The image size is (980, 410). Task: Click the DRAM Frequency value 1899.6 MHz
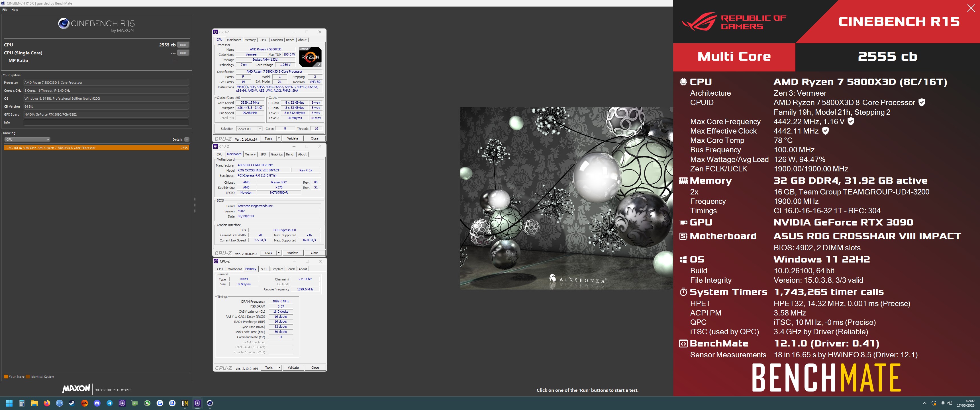click(281, 302)
